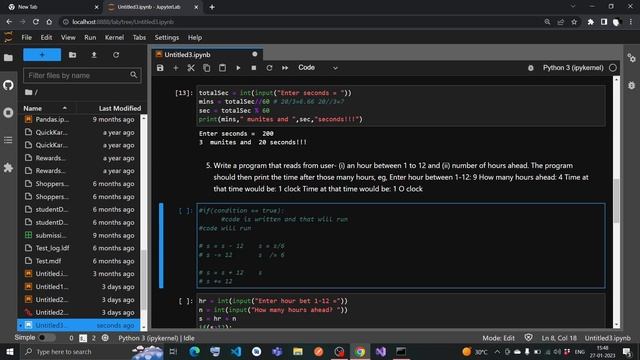This screenshot has height=360, width=640.
Task: Open the File Browser sidebar folder icon
Action: 8,58
